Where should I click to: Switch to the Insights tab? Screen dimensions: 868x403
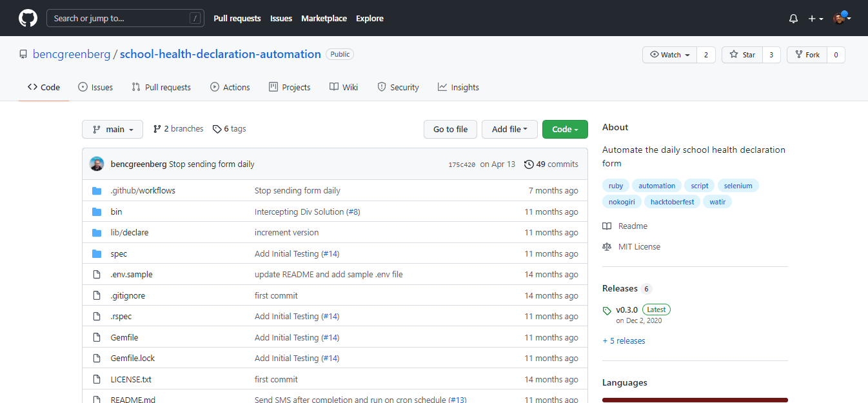click(458, 88)
